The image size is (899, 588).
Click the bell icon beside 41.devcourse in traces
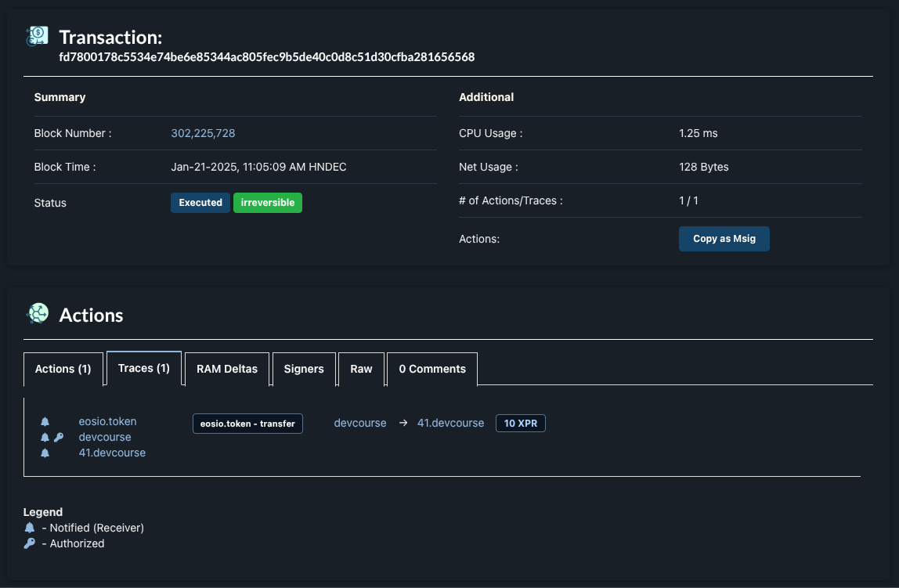(x=45, y=453)
